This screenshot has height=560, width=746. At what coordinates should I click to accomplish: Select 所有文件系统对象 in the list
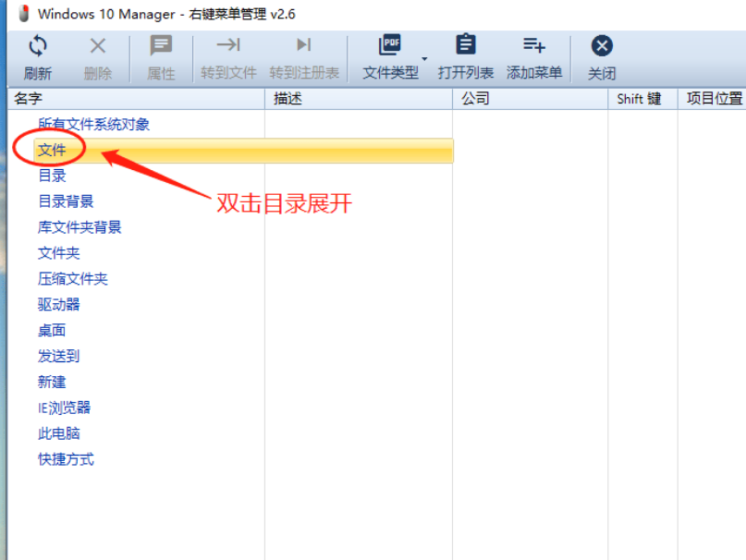point(93,124)
